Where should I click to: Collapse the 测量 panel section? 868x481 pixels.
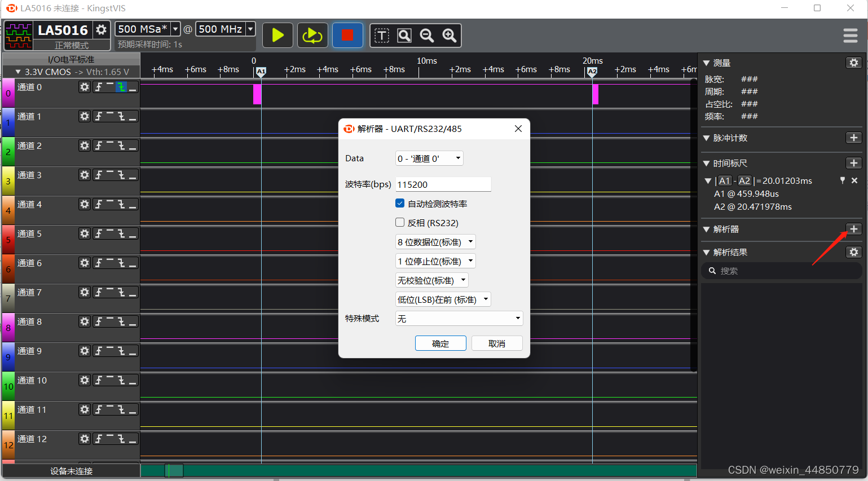tap(706, 63)
